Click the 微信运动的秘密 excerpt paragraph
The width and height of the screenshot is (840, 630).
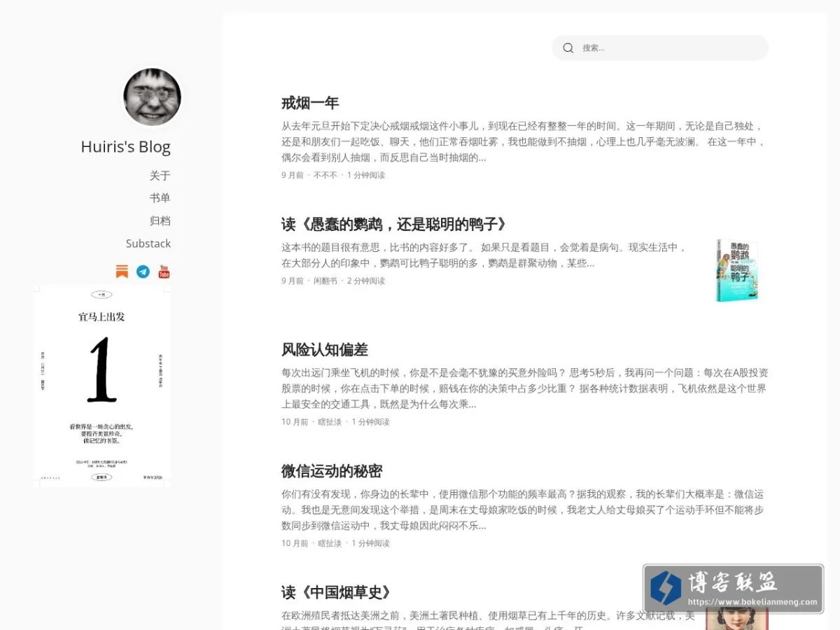[x=524, y=510]
